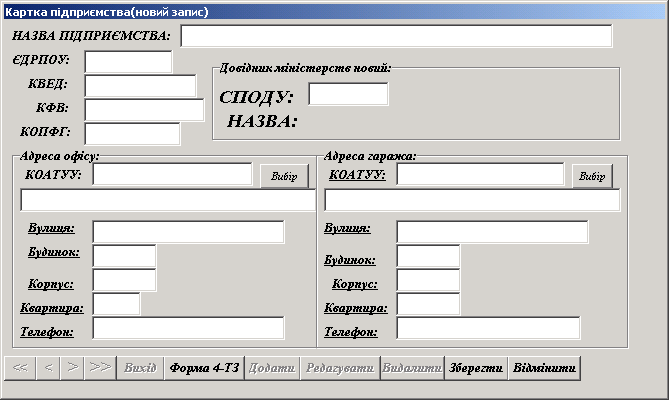Open Форма 4-ТЗ
The width and height of the screenshot is (669, 400).
click(x=204, y=368)
